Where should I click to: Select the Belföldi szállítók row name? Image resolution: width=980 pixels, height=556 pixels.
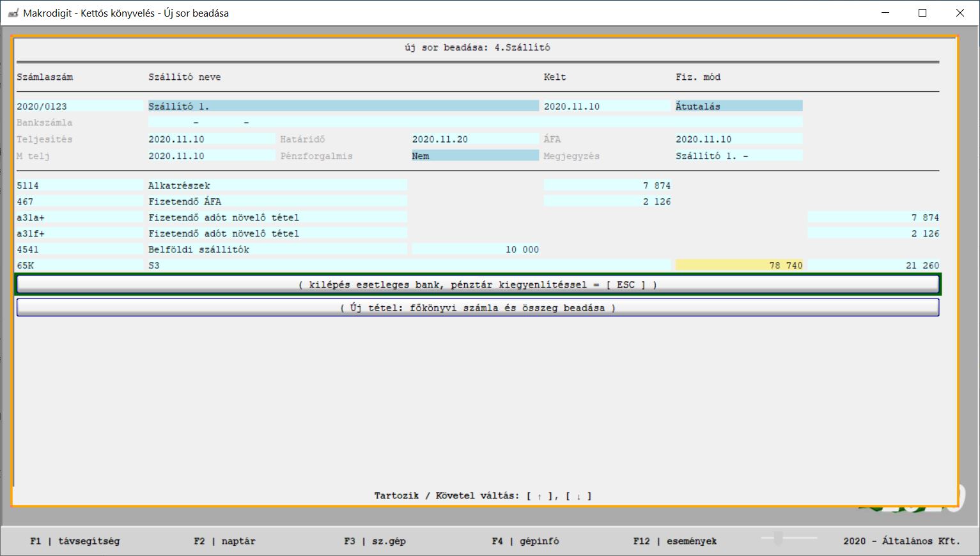pos(277,249)
